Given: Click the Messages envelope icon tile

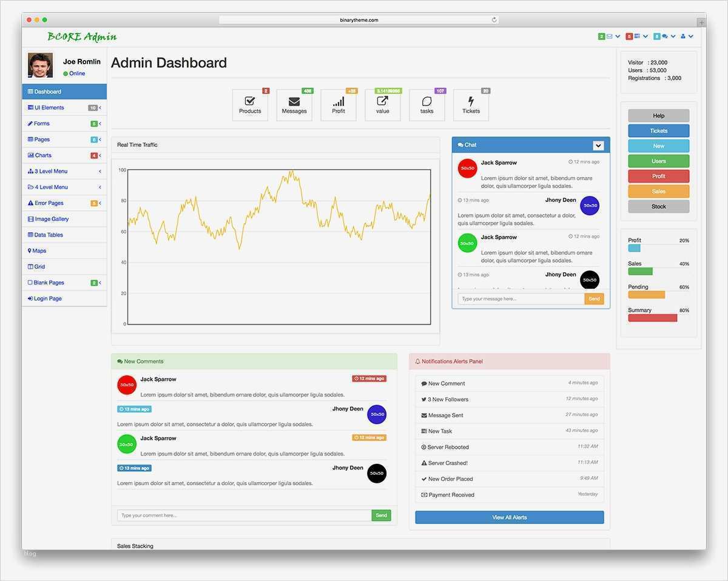Looking at the screenshot, I should tap(294, 106).
